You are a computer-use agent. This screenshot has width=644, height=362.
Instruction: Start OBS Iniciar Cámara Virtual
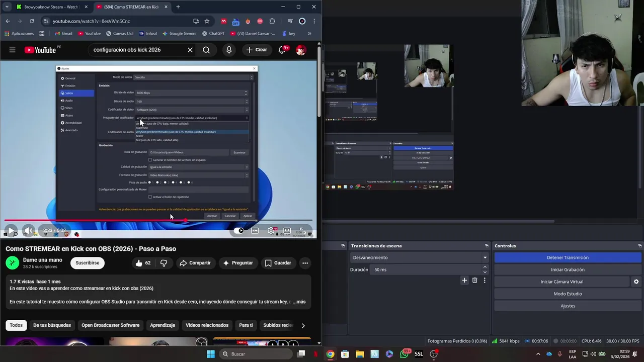coord(561,282)
